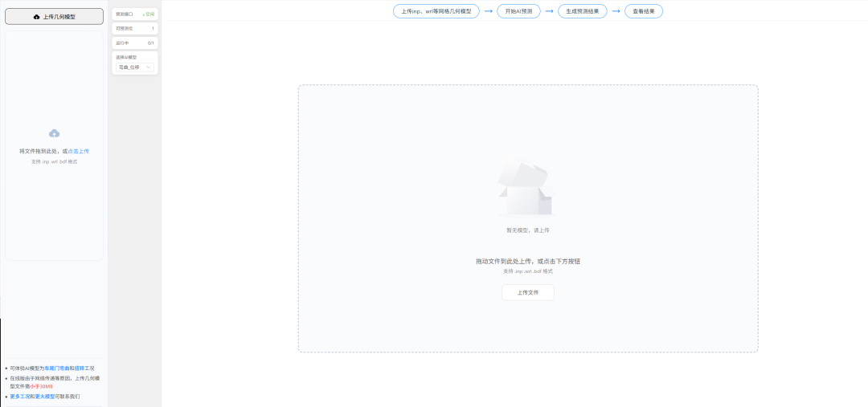This screenshot has height=407, width=868.
Task: Open the 更大模型 link
Action: tap(45, 397)
